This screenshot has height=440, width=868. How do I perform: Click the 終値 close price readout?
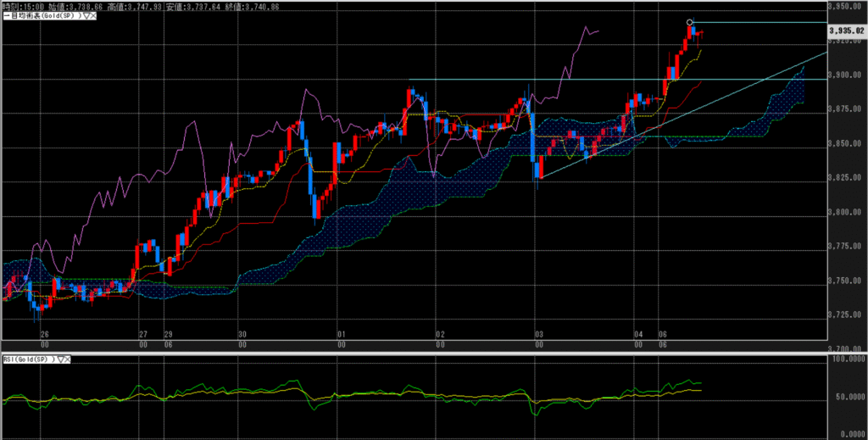(249, 5)
